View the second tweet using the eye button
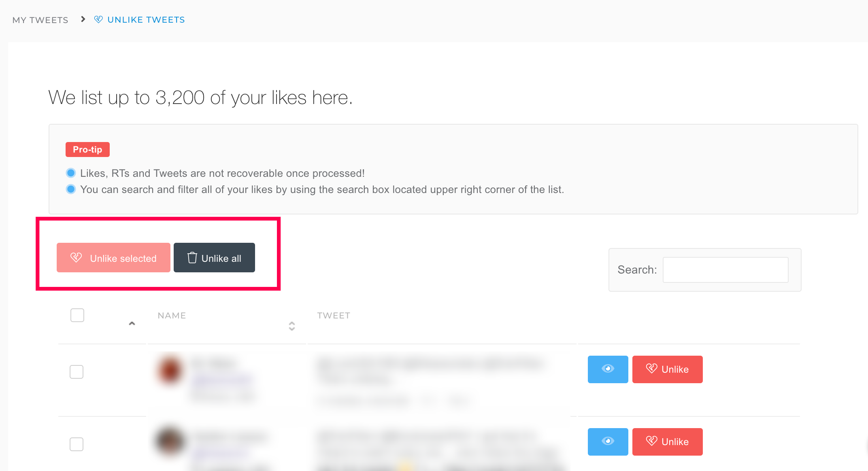The width and height of the screenshot is (868, 471). 608,441
